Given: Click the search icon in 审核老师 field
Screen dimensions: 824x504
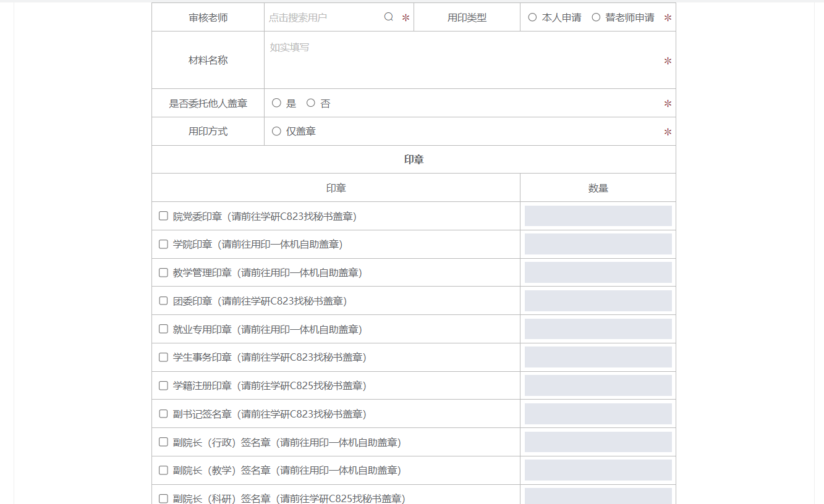Looking at the screenshot, I should point(388,17).
